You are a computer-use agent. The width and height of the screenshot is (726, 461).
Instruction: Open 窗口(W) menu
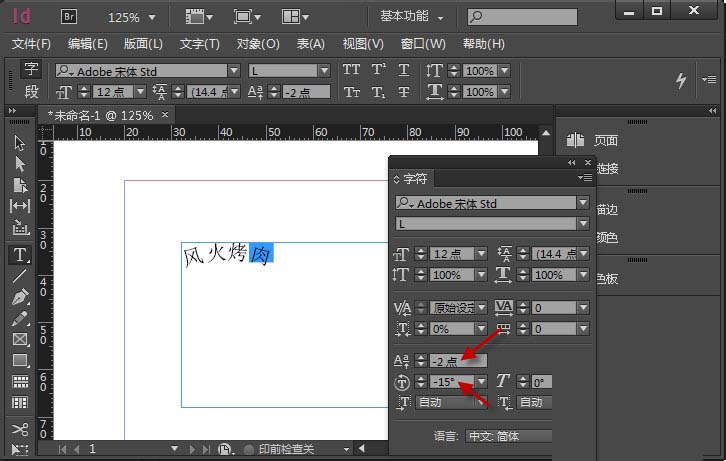click(423, 44)
